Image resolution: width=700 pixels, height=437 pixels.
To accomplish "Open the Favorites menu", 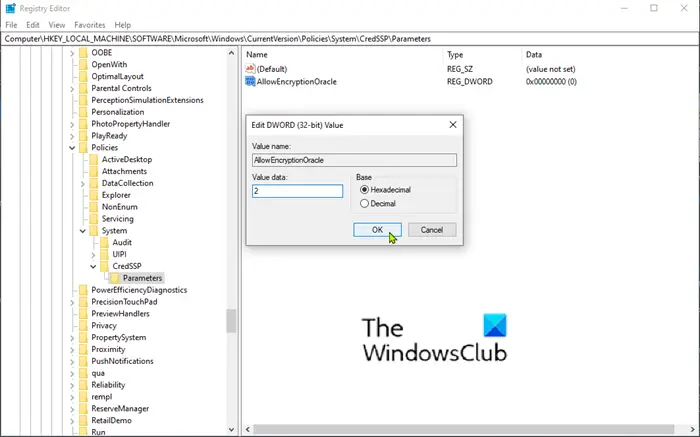I will (90, 25).
